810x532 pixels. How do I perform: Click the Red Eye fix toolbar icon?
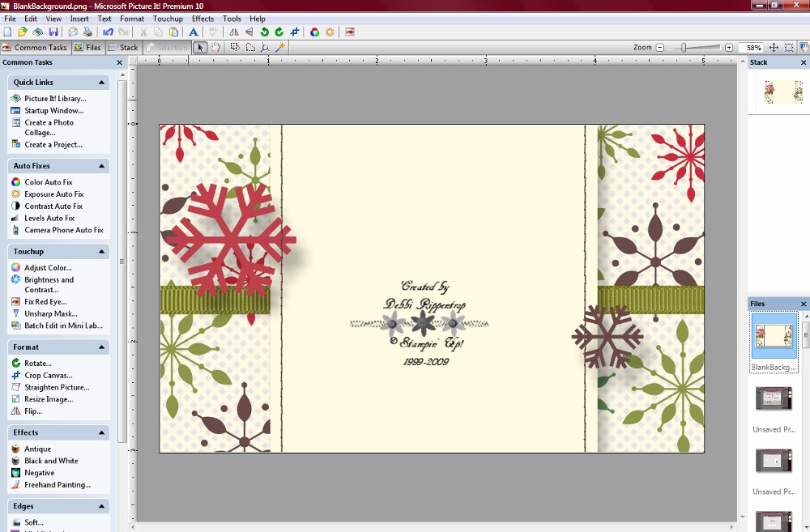click(x=350, y=32)
